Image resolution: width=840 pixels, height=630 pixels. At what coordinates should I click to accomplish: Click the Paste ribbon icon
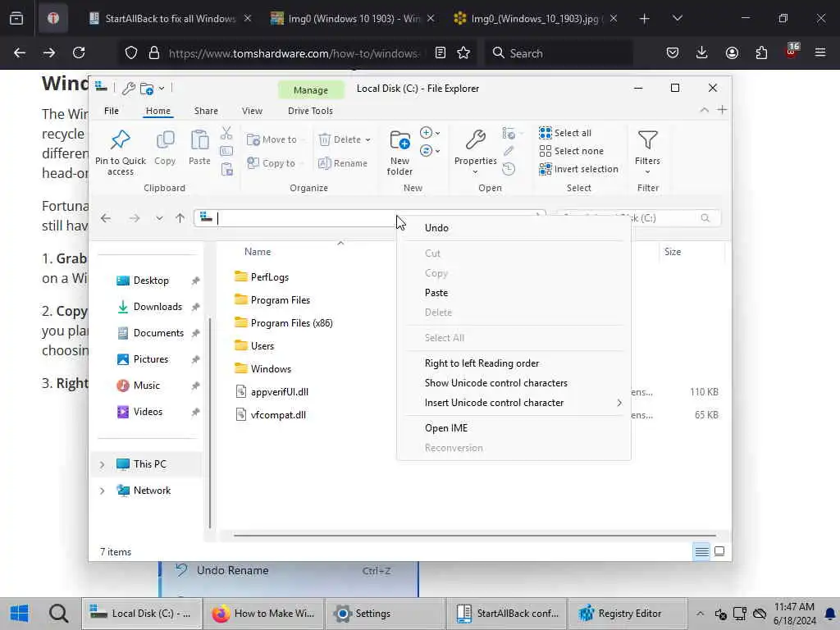(199, 140)
